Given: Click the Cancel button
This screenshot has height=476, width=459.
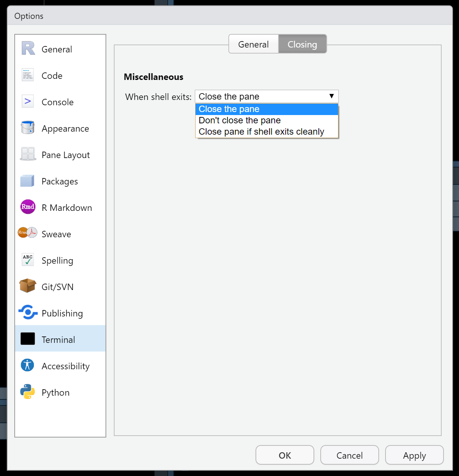Looking at the screenshot, I should (x=350, y=455).
